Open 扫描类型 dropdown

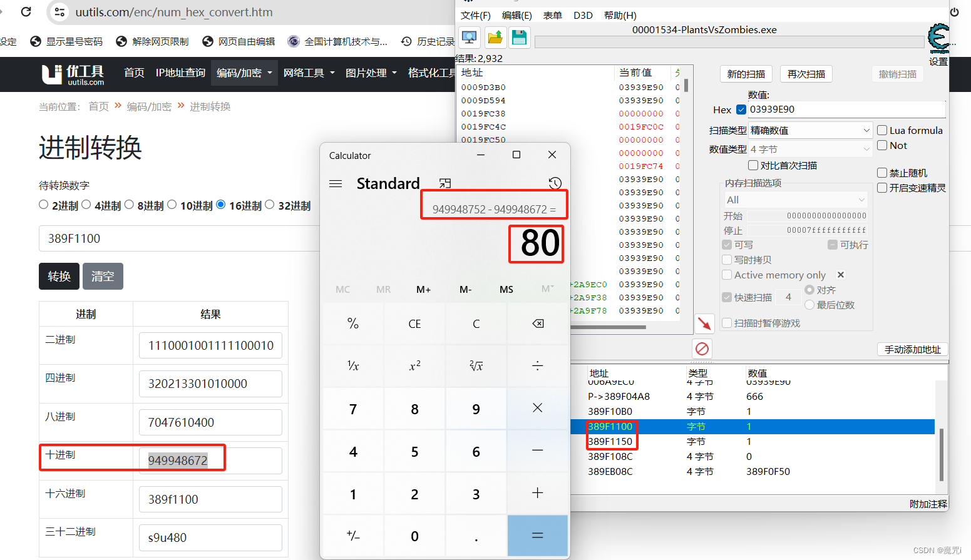pyautogui.click(x=810, y=130)
